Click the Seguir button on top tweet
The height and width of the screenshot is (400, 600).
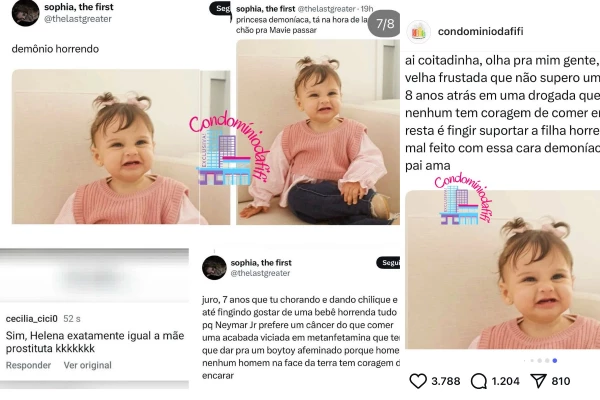[x=220, y=8]
